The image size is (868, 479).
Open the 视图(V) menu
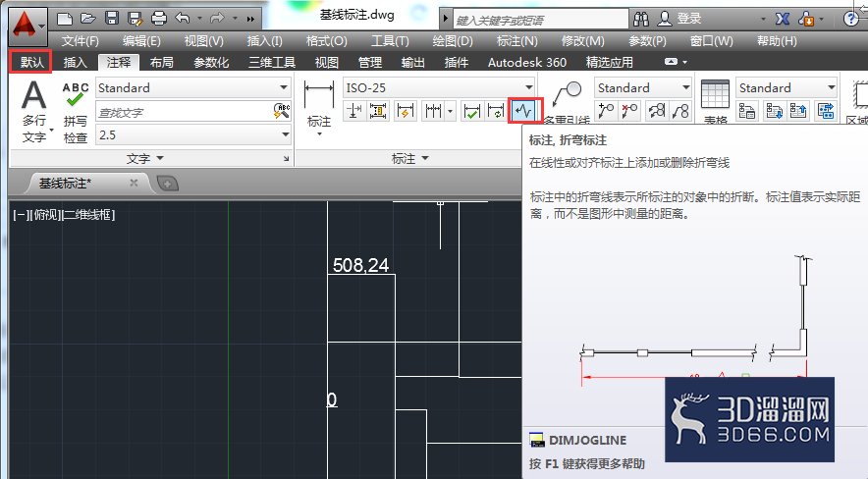point(203,41)
